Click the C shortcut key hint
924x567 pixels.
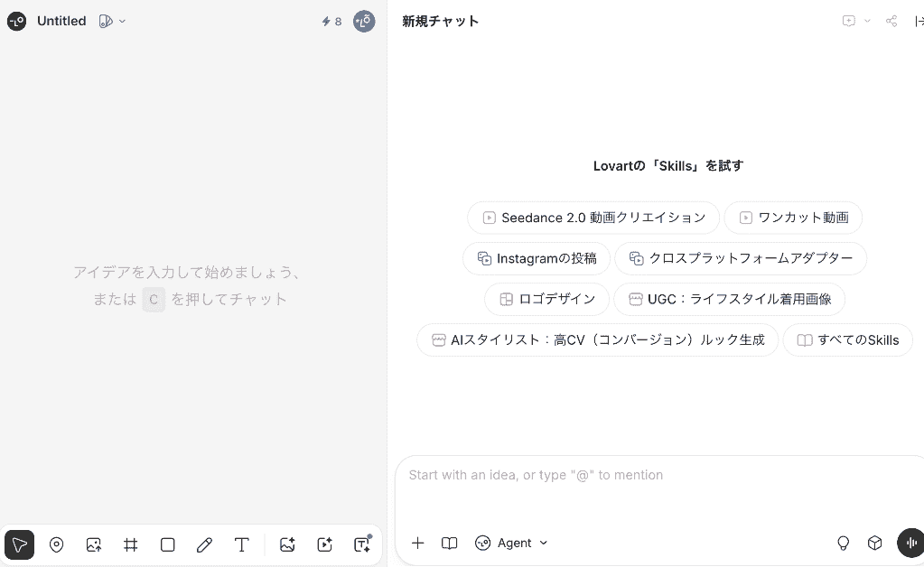coord(154,300)
